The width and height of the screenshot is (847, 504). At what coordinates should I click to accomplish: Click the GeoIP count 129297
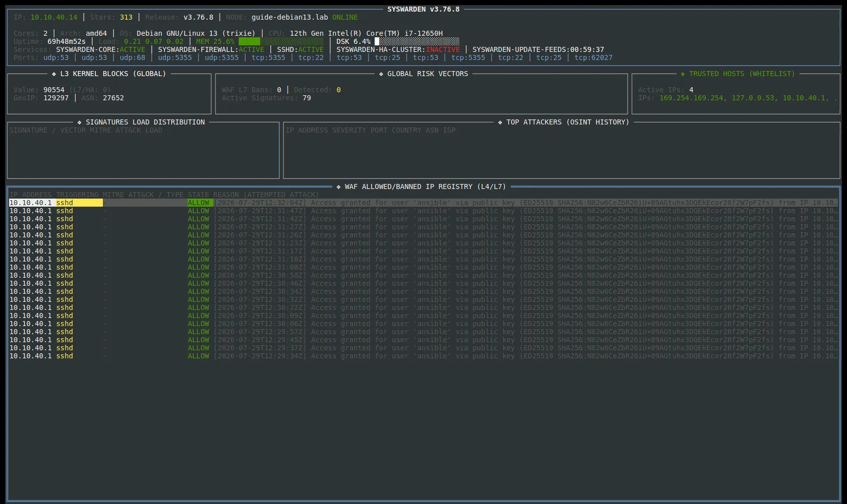point(56,98)
